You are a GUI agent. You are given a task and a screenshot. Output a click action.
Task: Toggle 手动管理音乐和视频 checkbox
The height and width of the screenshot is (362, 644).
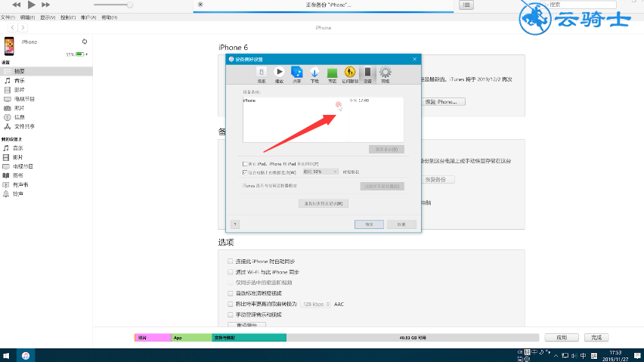pyautogui.click(x=231, y=315)
